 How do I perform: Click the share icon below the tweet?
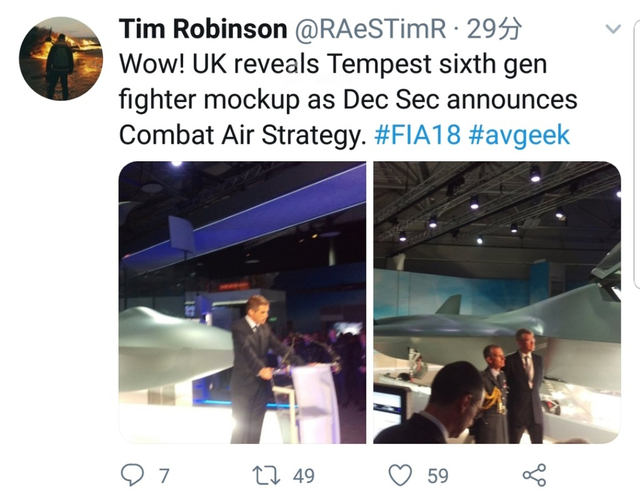click(535, 474)
